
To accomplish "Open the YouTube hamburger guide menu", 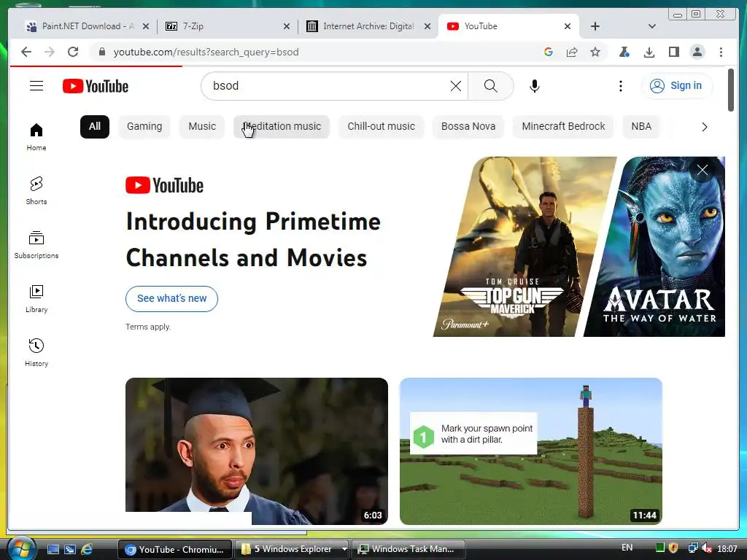I will (x=36, y=86).
